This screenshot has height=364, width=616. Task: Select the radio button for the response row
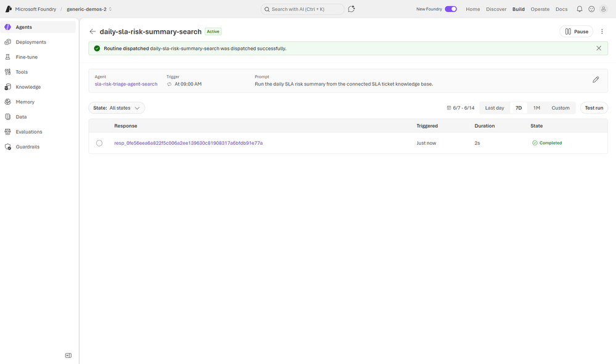coord(99,143)
